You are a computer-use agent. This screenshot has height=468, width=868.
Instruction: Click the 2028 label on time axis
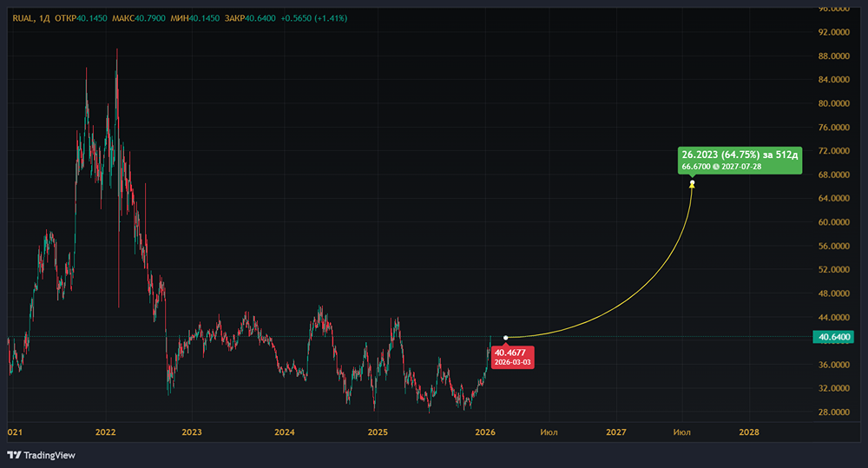749,432
